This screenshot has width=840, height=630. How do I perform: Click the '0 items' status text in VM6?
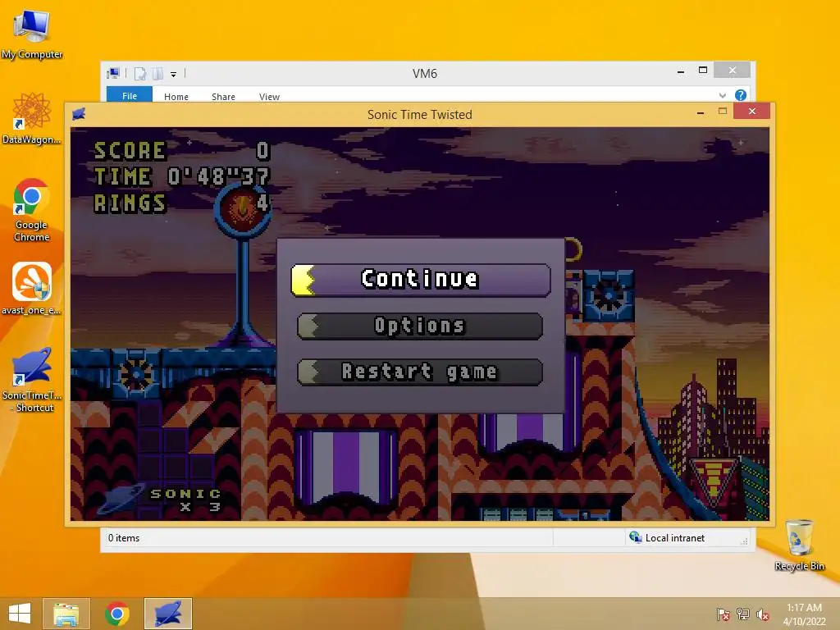pos(124,538)
